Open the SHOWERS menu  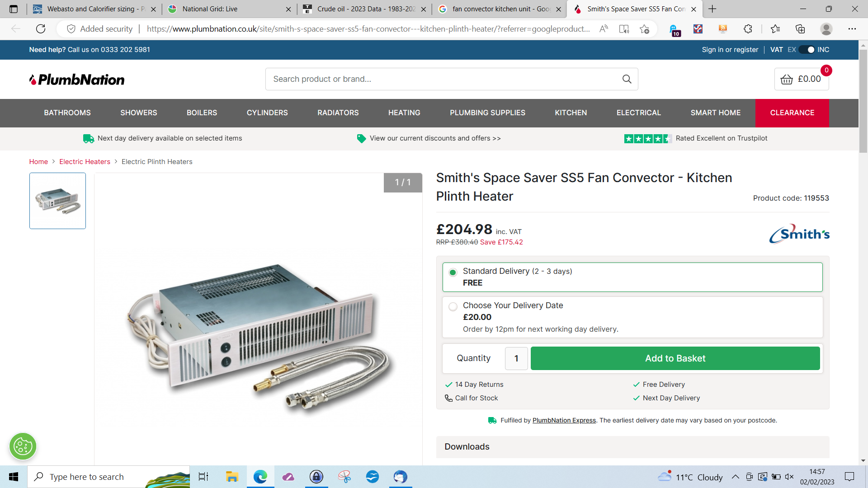[x=139, y=113]
